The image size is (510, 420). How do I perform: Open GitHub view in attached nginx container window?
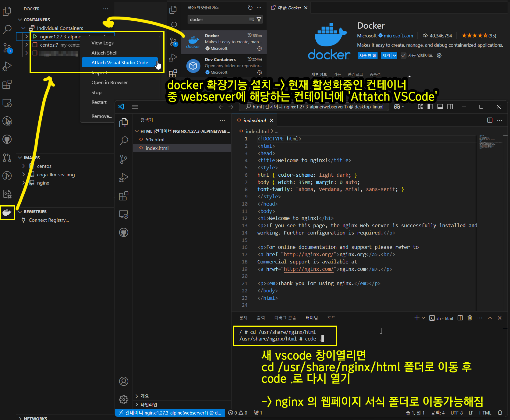(124, 233)
